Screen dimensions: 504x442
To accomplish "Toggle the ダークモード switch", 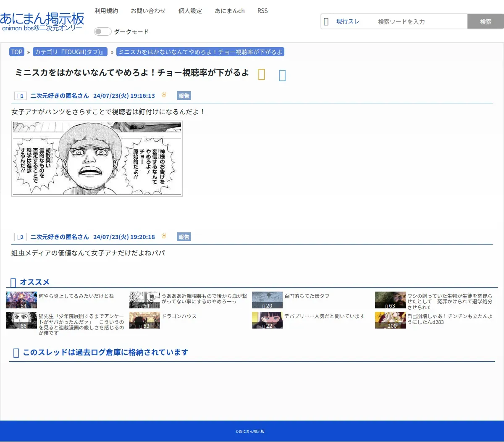I will pos(102,32).
